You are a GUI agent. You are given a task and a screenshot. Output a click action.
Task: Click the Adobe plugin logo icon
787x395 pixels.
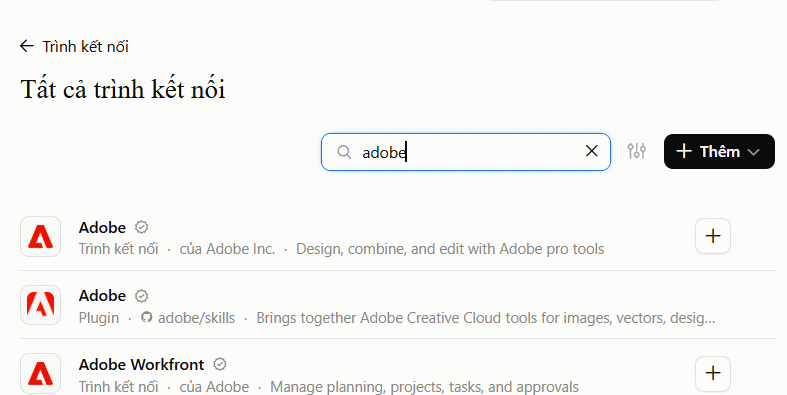(x=41, y=305)
